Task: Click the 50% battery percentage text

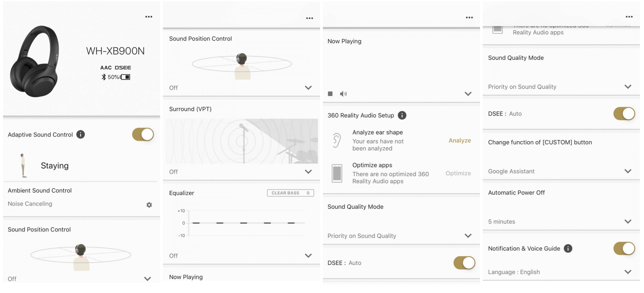Action: pos(113,77)
